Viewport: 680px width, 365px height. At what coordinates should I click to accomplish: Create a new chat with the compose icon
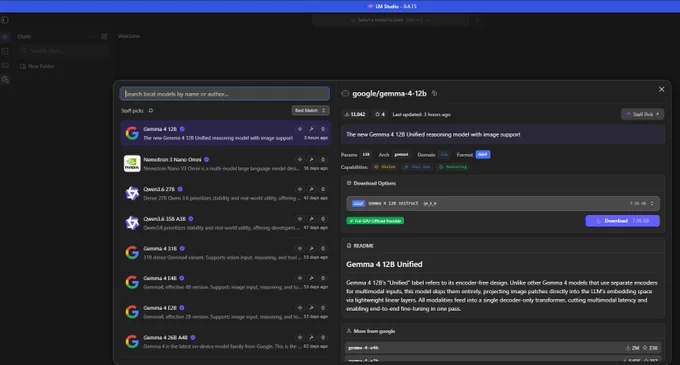[x=104, y=36]
